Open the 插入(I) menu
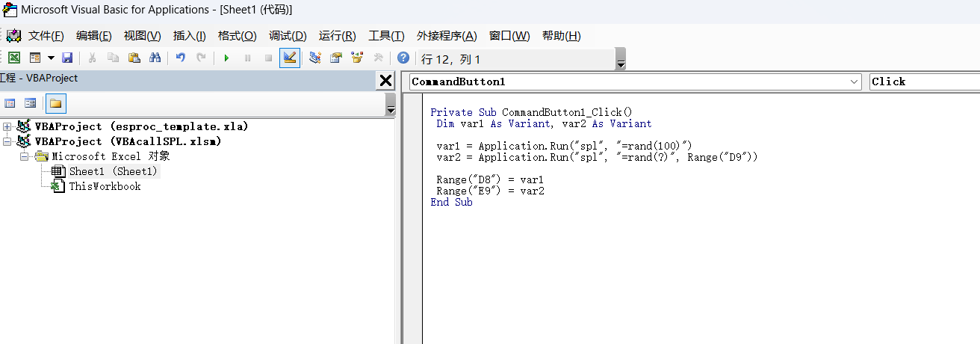The width and height of the screenshot is (980, 344). (190, 36)
